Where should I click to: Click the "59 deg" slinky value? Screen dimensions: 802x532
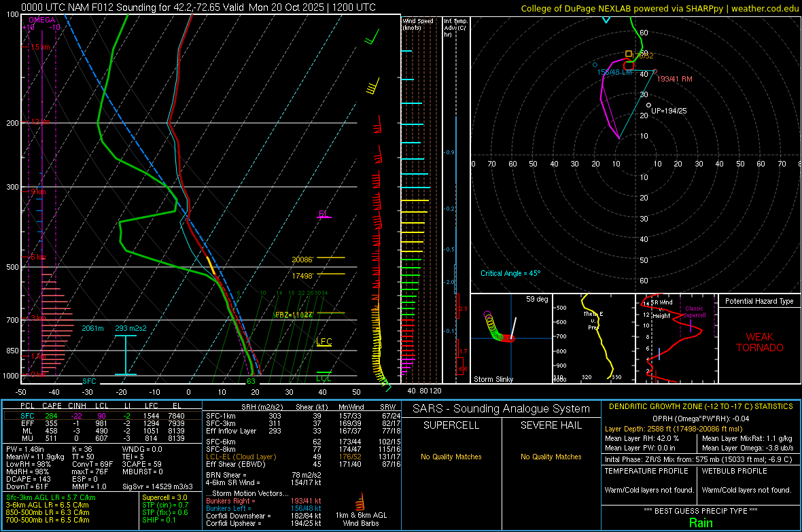(x=537, y=299)
